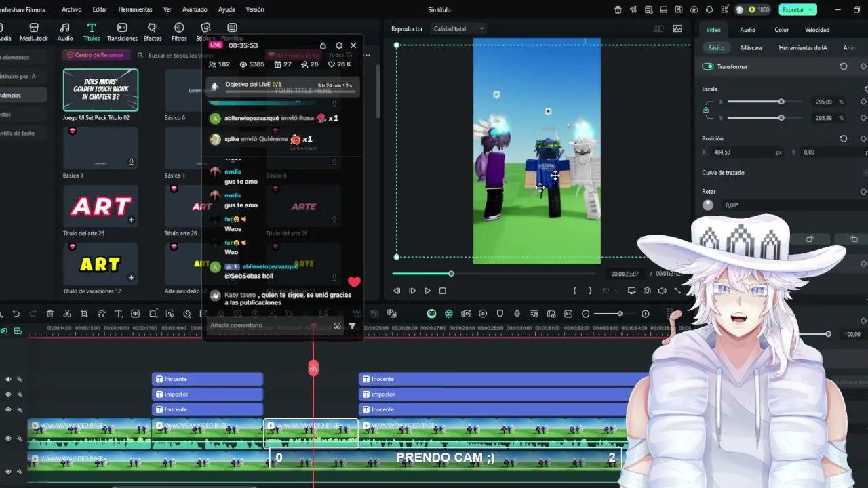The width and height of the screenshot is (868, 488).
Task: Click the paper-plane share icon
Action: tap(633, 9)
